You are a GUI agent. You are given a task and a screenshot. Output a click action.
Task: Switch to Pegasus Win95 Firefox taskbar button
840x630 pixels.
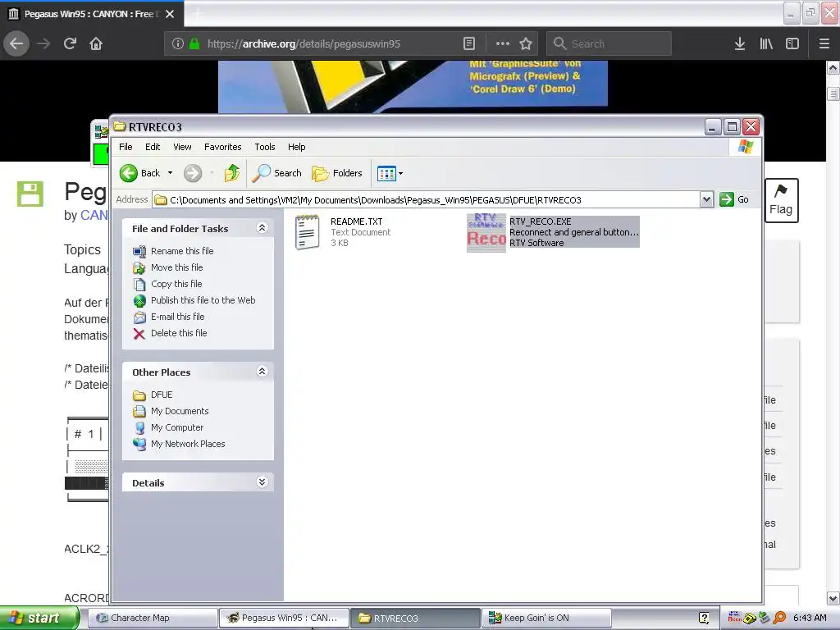pos(283,618)
